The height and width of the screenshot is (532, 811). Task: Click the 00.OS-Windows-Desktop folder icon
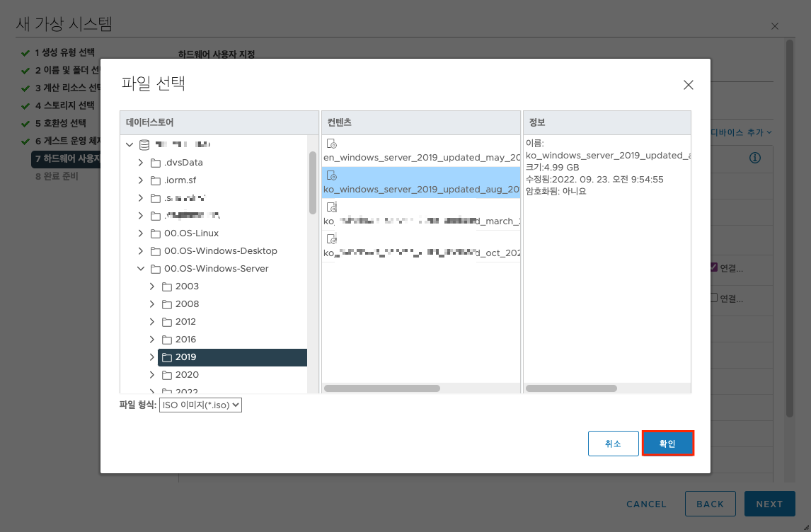coord(156,251)
